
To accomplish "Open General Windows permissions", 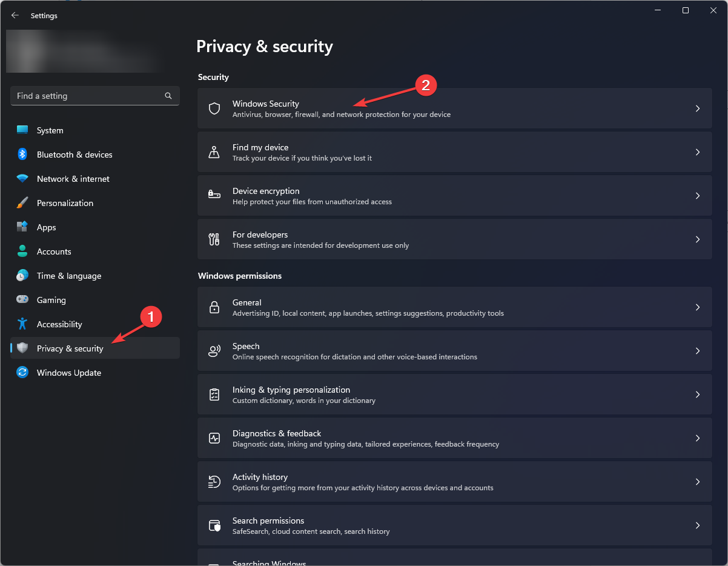I will [455, 307].
